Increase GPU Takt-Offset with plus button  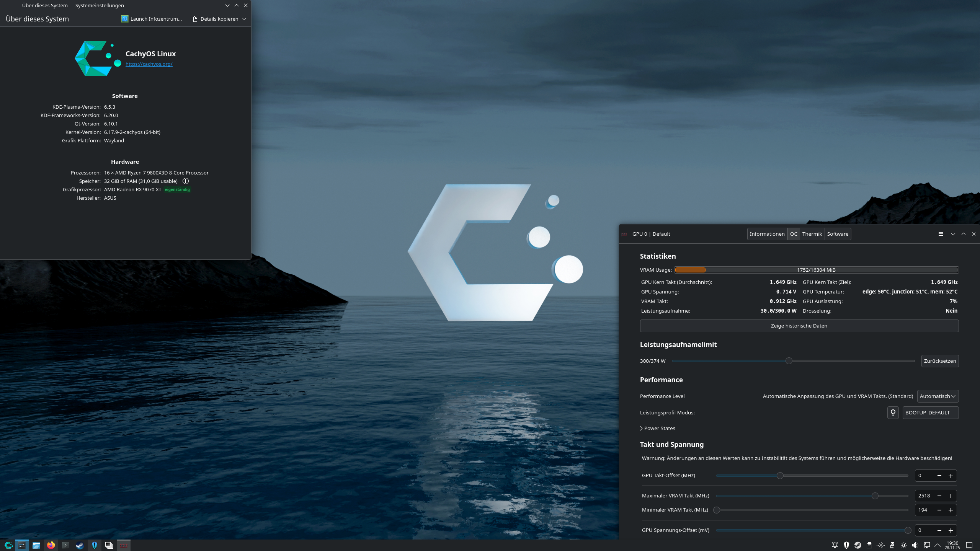(x=951, y=476)
